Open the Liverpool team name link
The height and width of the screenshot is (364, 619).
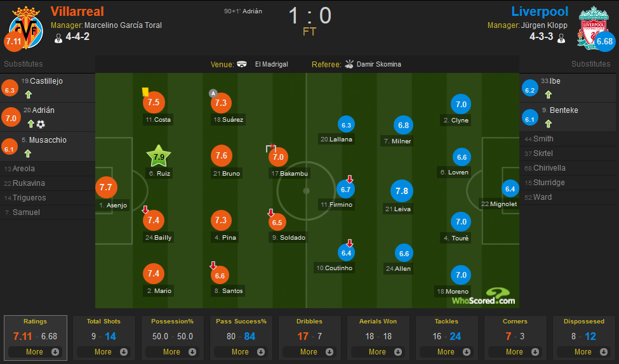[x=540, y=11]
